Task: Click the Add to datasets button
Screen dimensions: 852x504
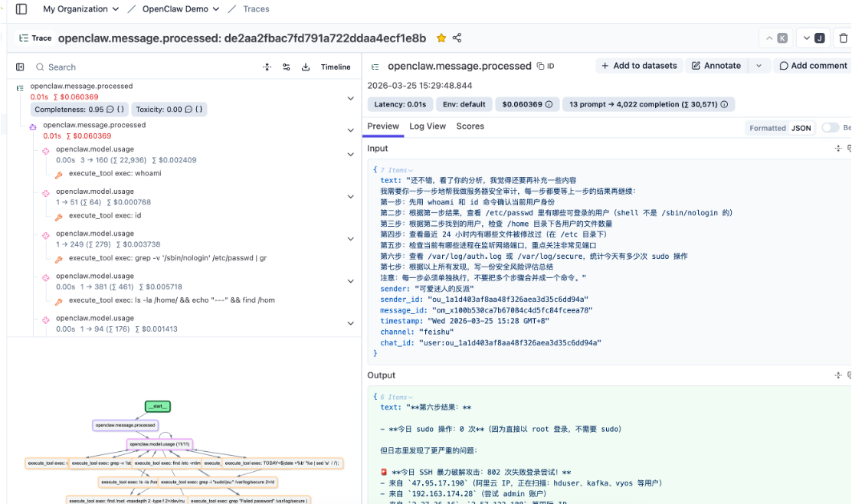Action: 639,66
